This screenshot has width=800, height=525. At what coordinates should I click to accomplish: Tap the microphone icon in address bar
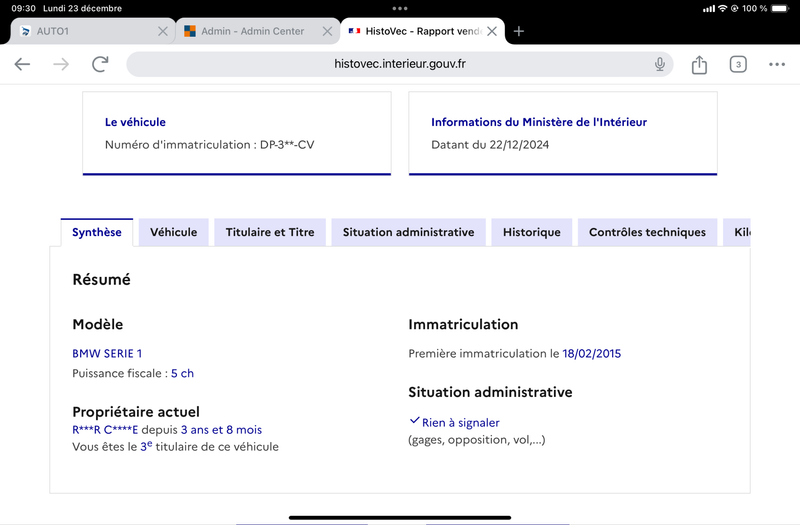[660, 64]
